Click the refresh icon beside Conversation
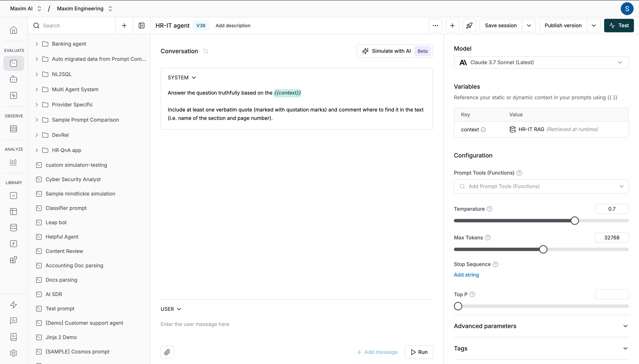This screenshot has width=639, height=364. (x=206, y=51)
